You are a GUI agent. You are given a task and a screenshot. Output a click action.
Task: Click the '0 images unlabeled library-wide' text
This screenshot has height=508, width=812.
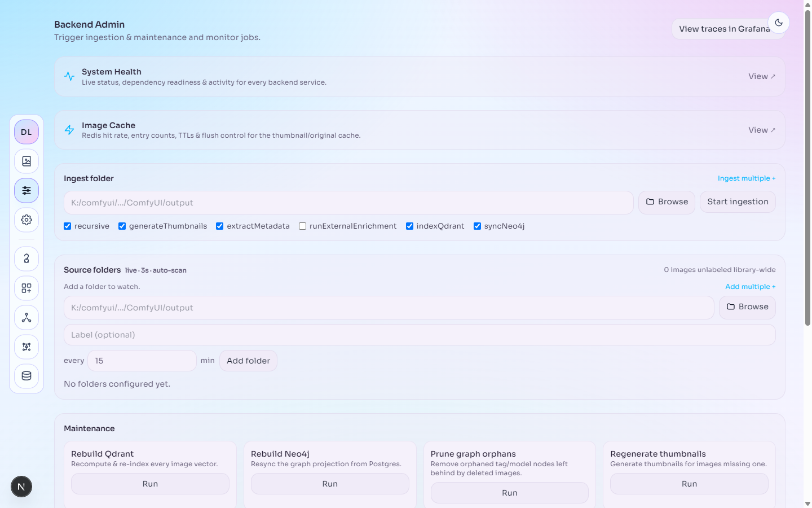pos(720,270)
